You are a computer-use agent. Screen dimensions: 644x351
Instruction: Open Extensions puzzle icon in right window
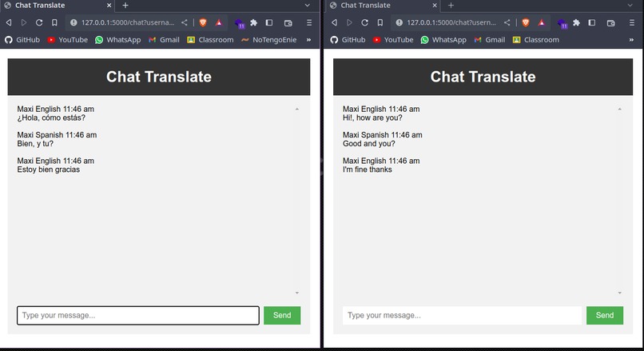pos(577,22)
